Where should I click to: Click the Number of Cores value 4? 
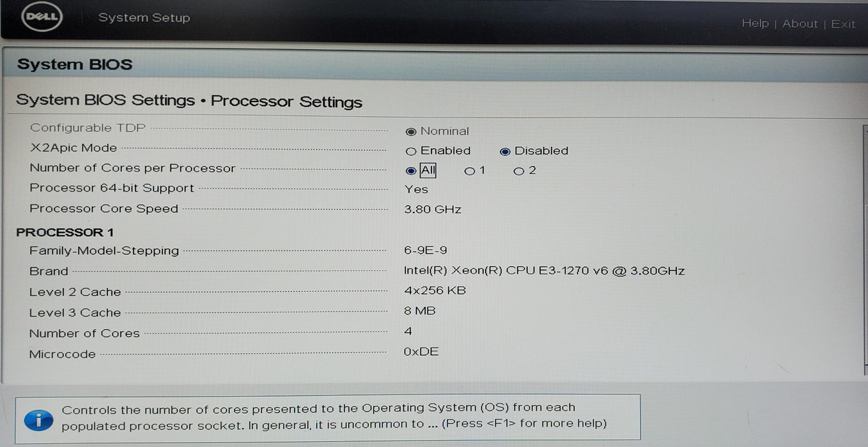408,331
